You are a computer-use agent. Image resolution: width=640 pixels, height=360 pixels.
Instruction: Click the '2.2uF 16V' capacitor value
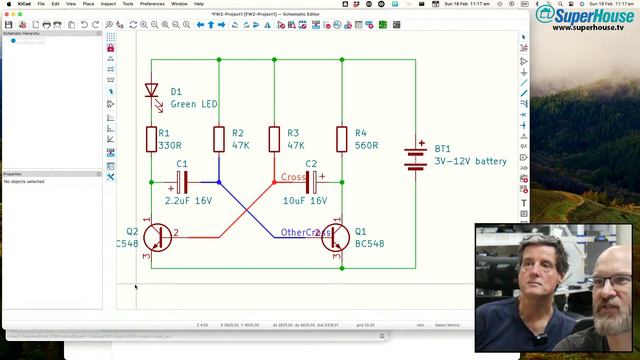(189, 201)
